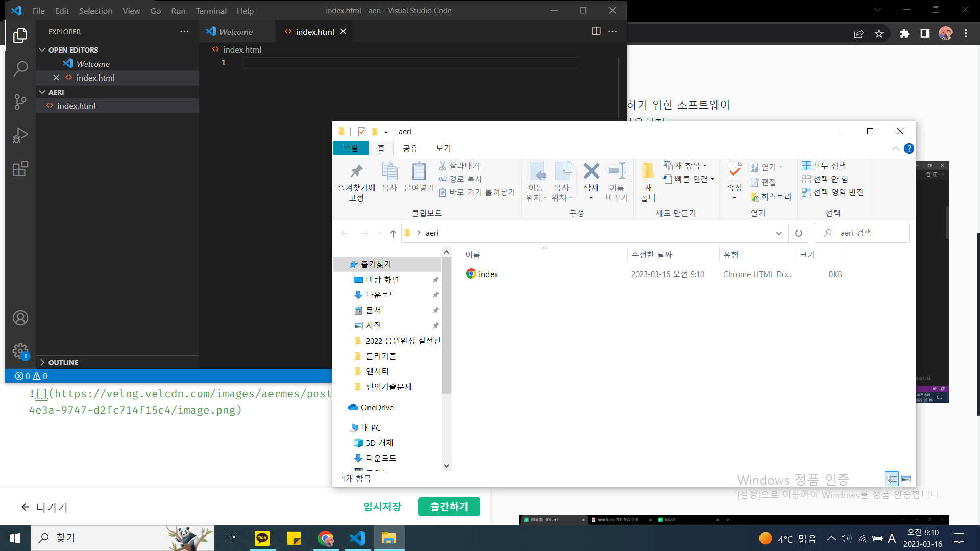Click the properties (속성) icon in ribbon
980x551 pixels.
734,172
